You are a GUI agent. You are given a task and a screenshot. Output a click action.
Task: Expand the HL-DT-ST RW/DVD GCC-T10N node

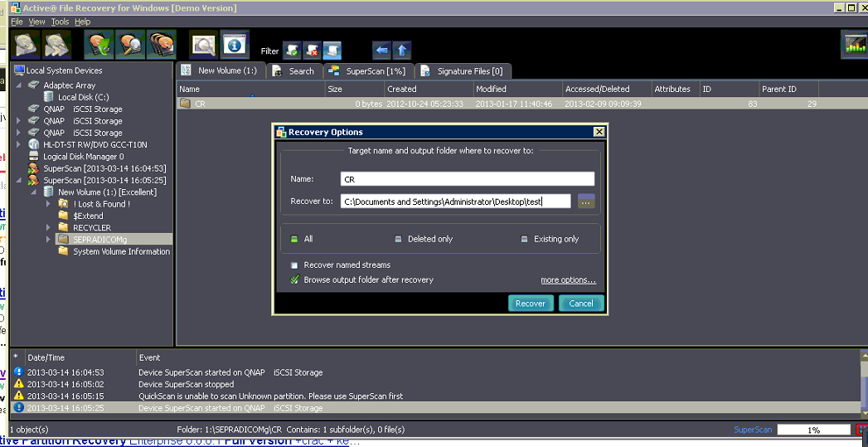pyautogui.click(x=19, y=144)
